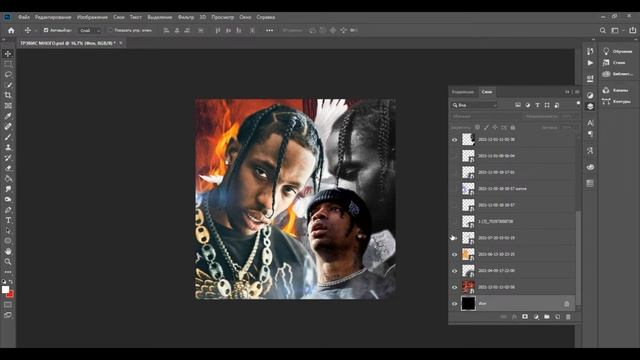Hide the red flame thumbnail layer

pos(454,287)
